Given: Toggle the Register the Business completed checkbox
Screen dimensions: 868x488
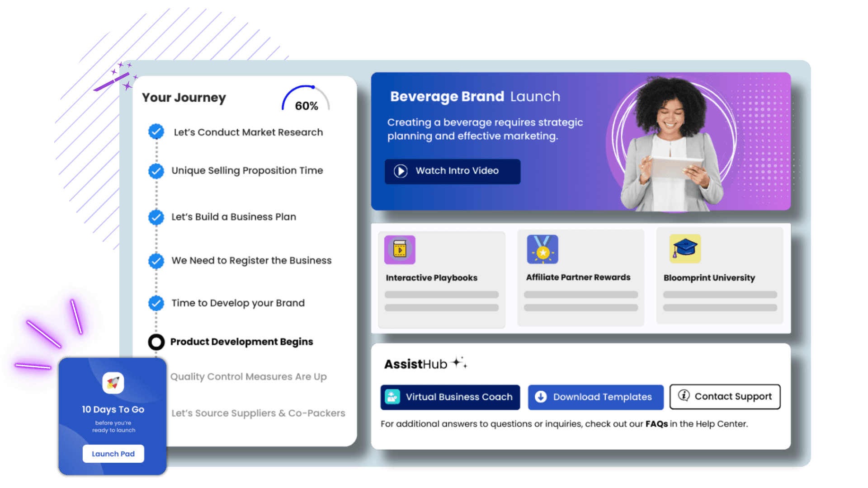Looking at the screenshot, I should pyautogui.click(x=156, y=260).
